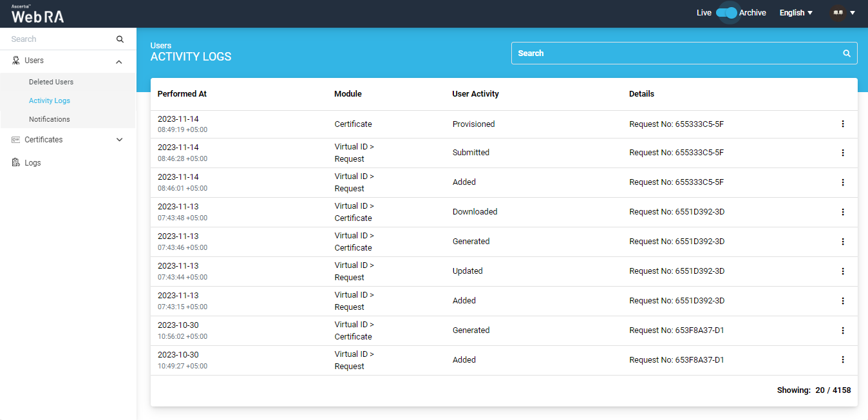
Task: Click the Activity Logs search magnifier icon
Action: tap(847, 53)
